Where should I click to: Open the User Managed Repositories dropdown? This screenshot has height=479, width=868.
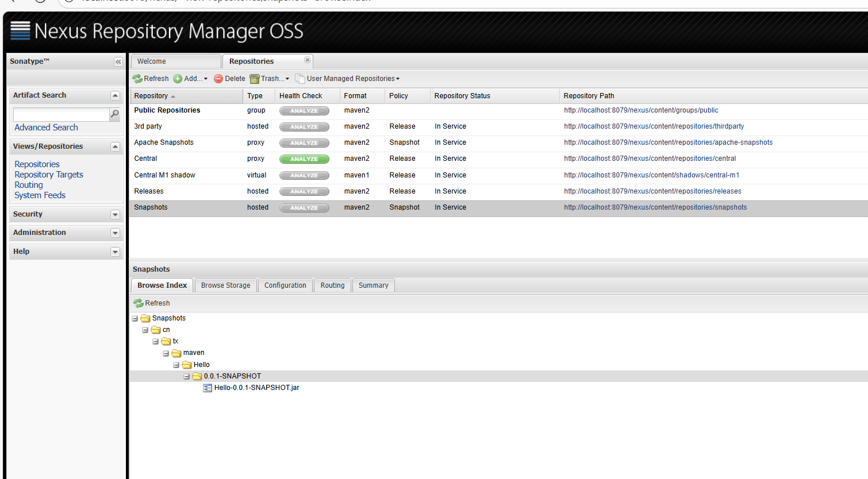pos(398,79)
